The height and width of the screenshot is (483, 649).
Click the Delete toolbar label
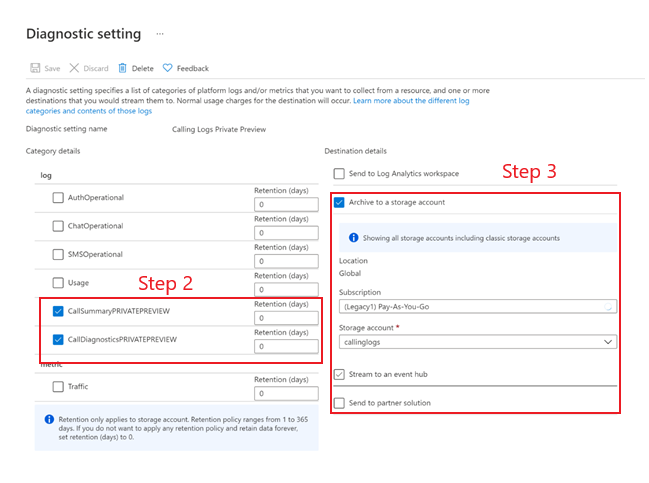[x=142, y=68]
